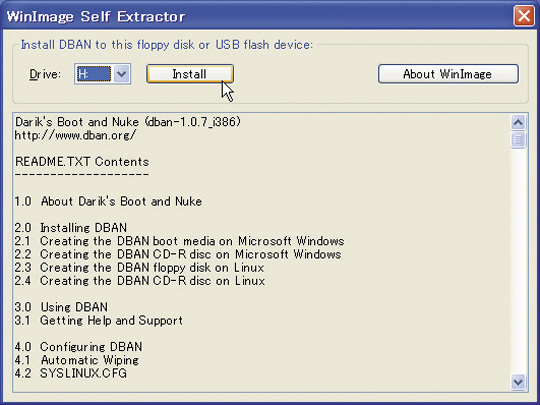This screenshot has height=405, width=540.
Task: Expand the Drive dropdown arrow
Action: (x=122, y=74)
